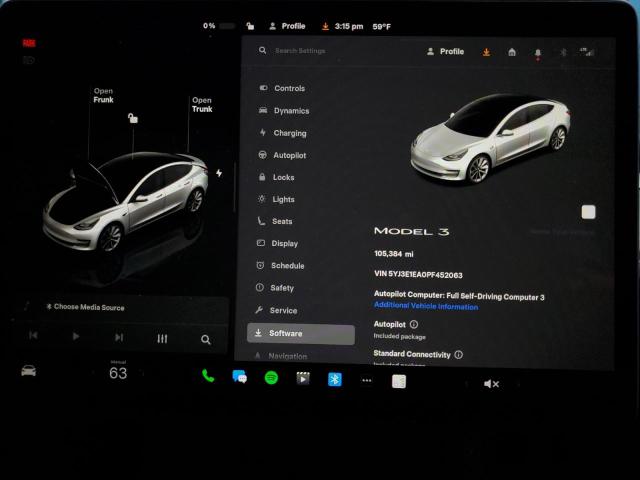640x480 pixels.
Task: Tap the charging bolt icon beside the car
Action: point(219,173)
